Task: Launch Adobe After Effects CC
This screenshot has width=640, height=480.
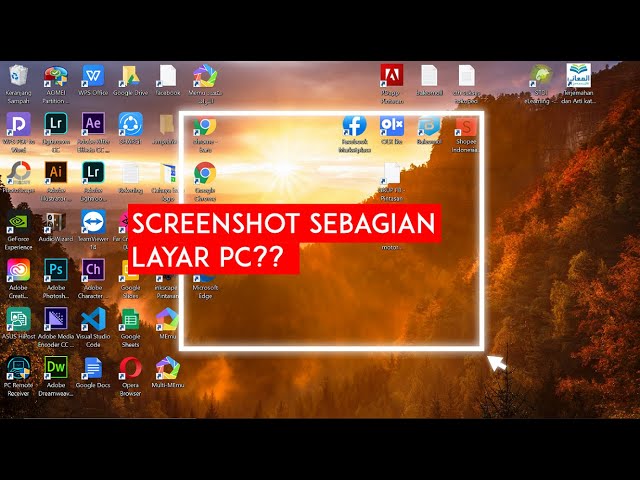Action: click(x=93, y=124)
